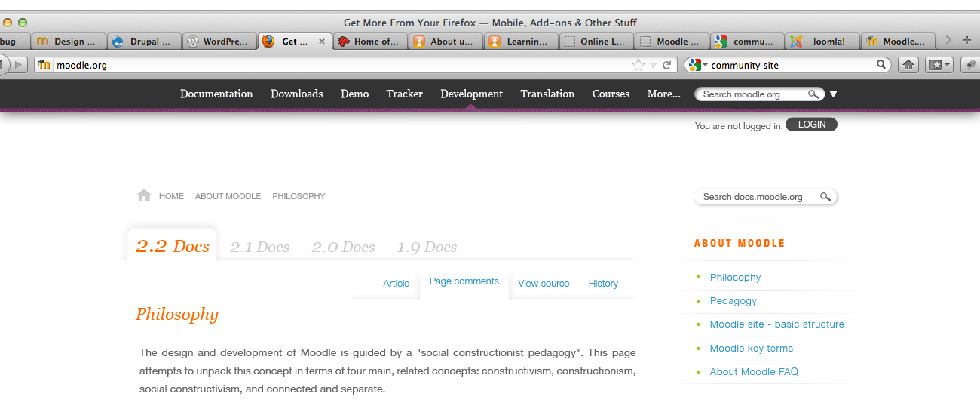Select the 2.1 Docs version tab
The height and width of the screenshot is (409, 980).
pyautogui.click(x=259, y=247)
